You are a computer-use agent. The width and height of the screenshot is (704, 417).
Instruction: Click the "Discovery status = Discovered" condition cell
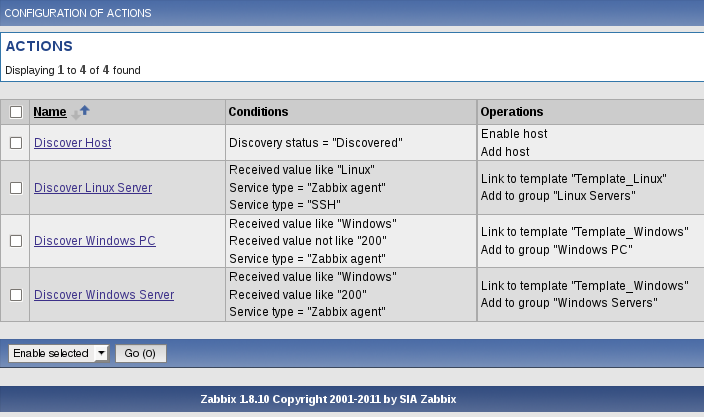(x=315, y=143)
